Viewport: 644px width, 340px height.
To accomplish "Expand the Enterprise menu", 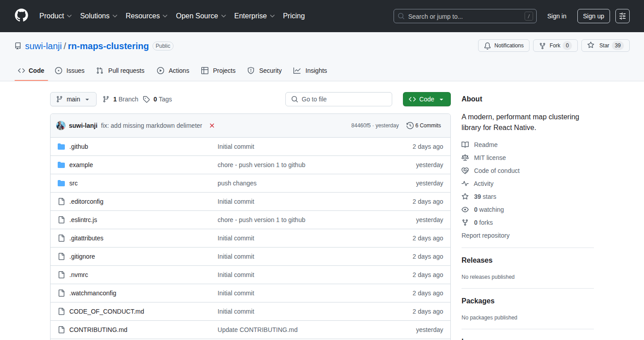I will point(254,16).
